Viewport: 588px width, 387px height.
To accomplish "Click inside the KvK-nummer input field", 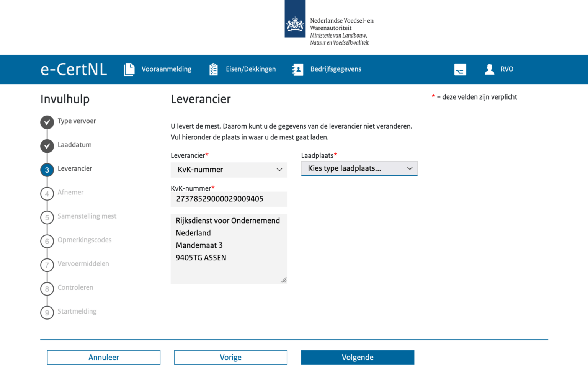I will pyautogui.click(x=229, y=199).
